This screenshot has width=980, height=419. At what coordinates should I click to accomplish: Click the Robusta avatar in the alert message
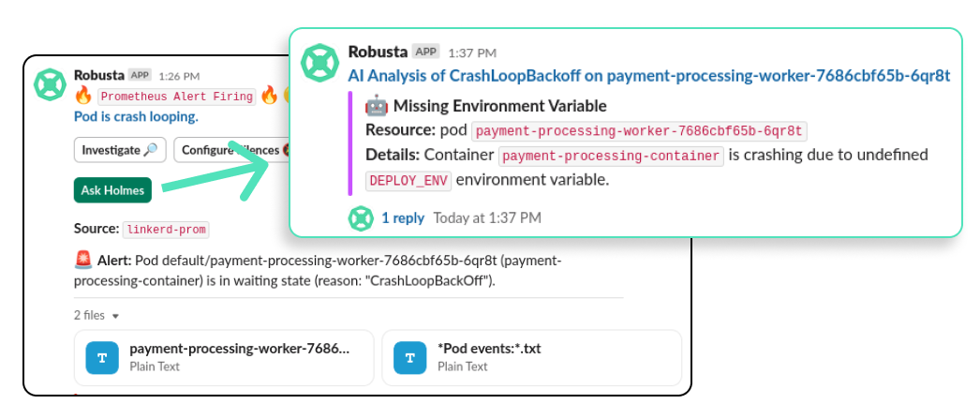50,84
